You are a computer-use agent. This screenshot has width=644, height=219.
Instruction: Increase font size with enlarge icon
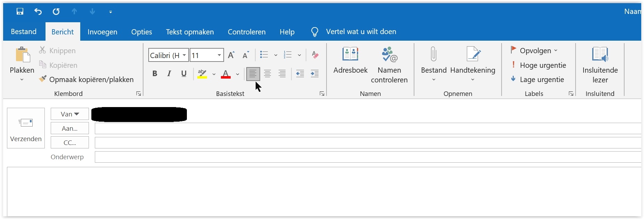[231, 55]
